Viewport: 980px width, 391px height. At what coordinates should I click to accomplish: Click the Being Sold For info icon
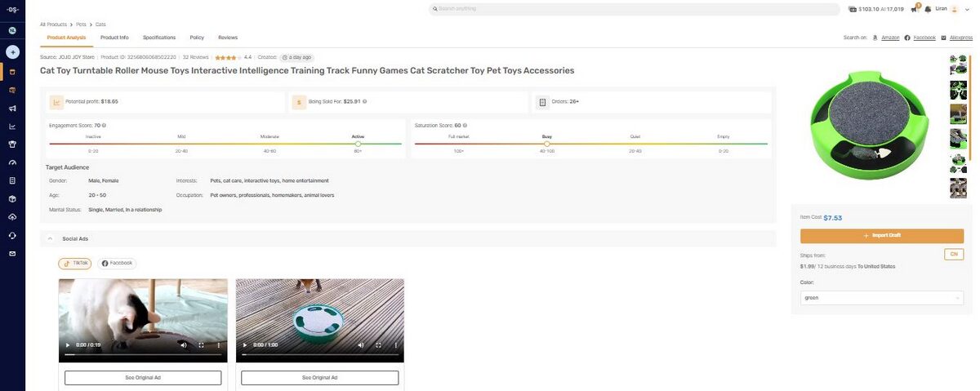tap(364, 102)
